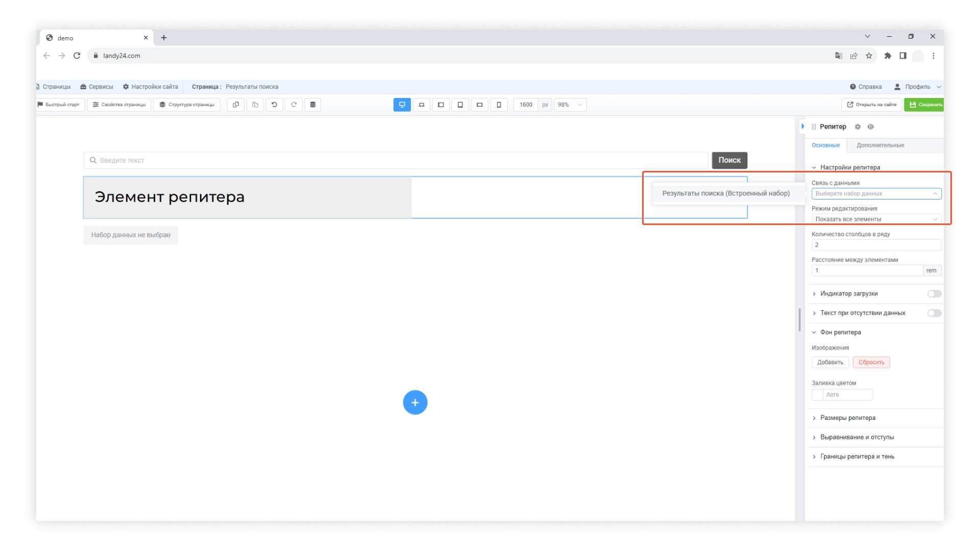
Task: Click the paste element icon in toolbar
Action: pyautogui.click(x=255, y=105)
